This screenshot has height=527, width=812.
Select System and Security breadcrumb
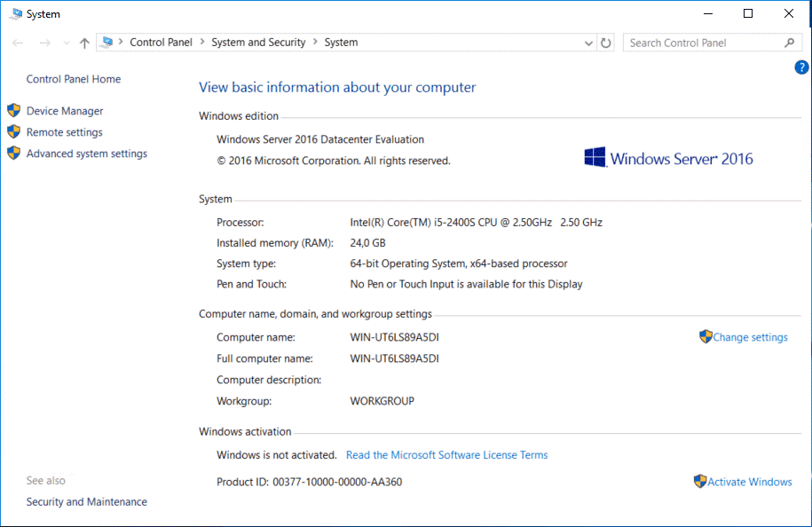pyautogui.click(x=258, y=43)
